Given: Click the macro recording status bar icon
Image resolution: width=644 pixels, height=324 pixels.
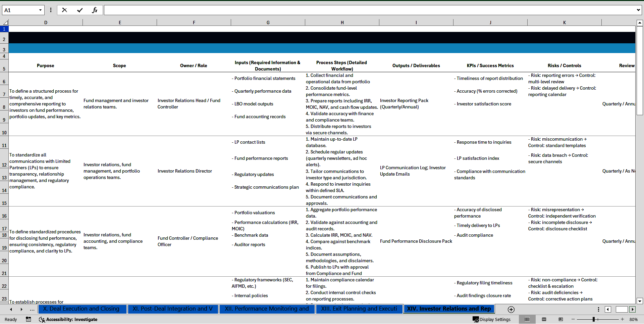Looking at the screenshot, I should [29, 319].
